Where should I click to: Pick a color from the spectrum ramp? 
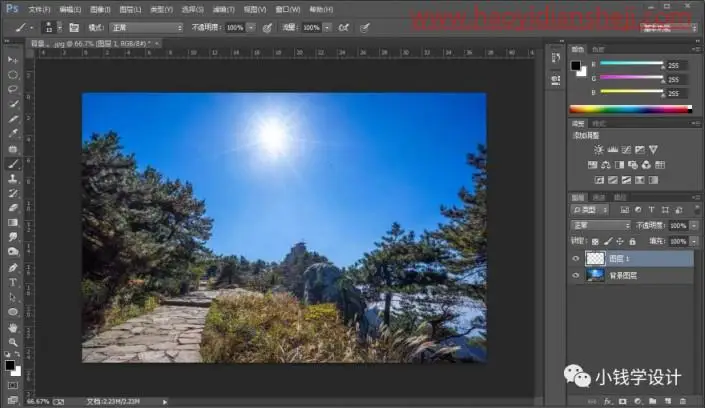coord(630,109)
